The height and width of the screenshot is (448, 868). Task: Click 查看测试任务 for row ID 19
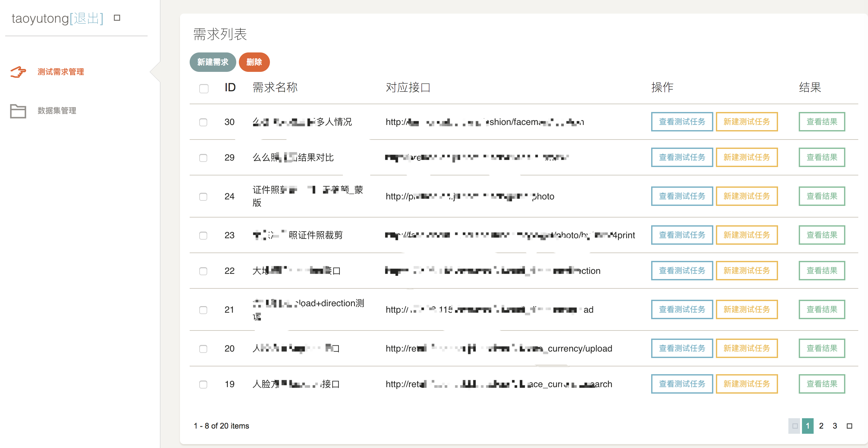[682, 384]
